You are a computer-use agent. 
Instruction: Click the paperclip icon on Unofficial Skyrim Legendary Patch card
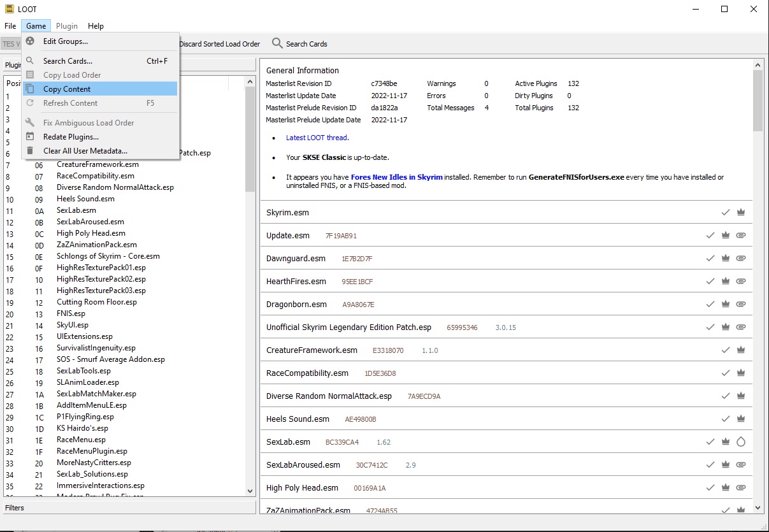740,327
